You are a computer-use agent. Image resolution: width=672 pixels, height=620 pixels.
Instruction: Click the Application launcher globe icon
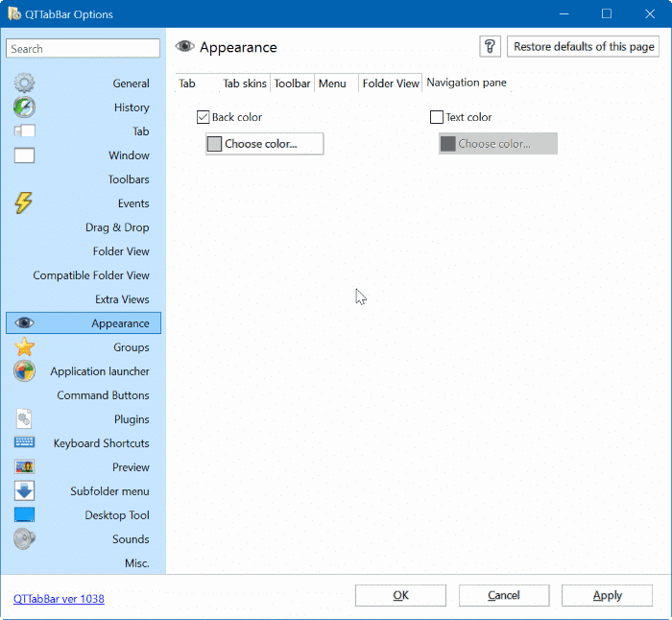pos(24,370)
